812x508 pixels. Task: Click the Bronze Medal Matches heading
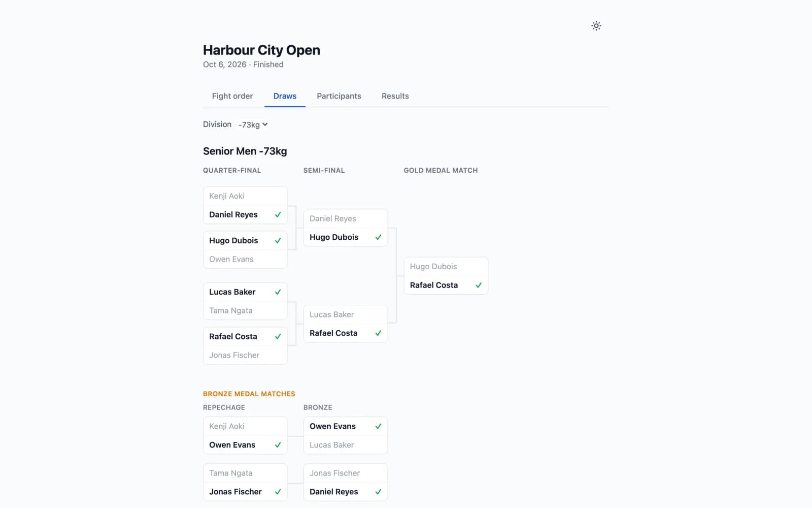pos(249,394)
